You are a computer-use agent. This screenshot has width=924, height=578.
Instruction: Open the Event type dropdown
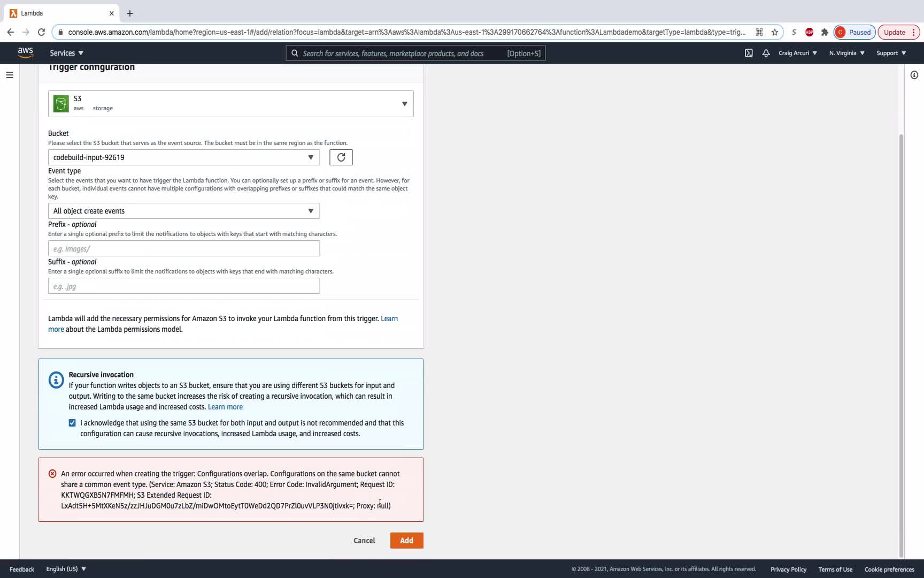184,211
